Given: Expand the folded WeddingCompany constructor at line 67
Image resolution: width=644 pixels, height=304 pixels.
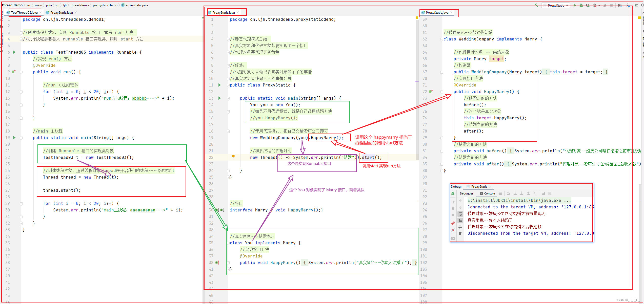Looking at the screenshot, I should 442,72.
